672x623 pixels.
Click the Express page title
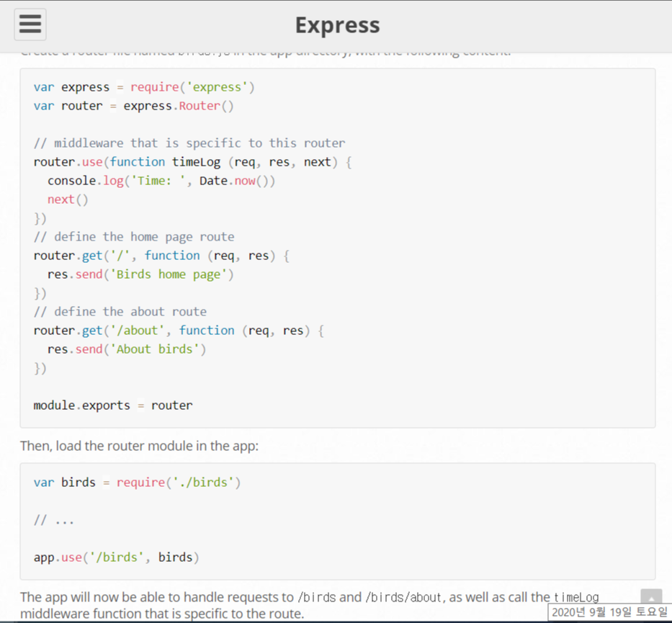337,25
